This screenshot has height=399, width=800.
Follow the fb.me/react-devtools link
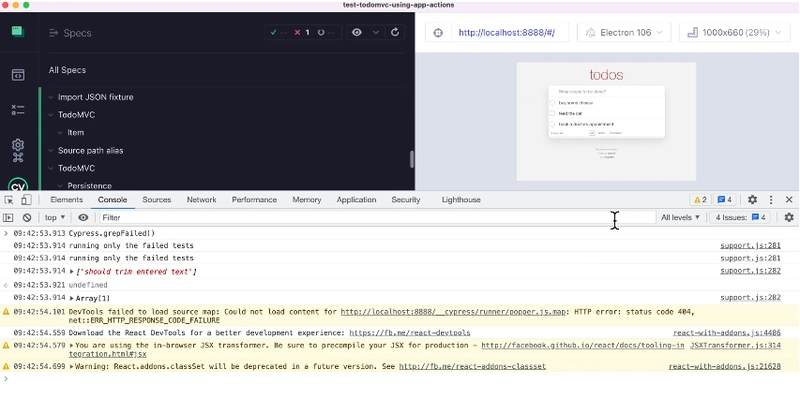(410, 333)
